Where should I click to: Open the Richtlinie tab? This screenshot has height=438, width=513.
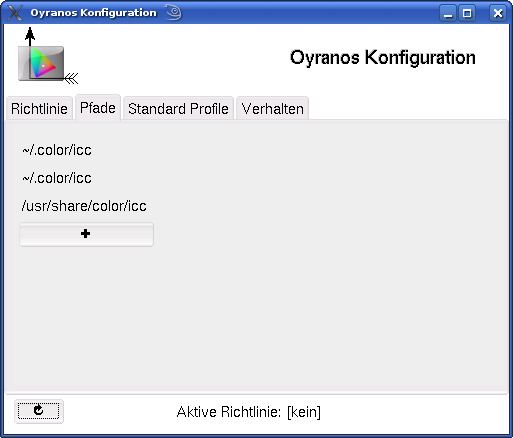(x=39, y=108)
